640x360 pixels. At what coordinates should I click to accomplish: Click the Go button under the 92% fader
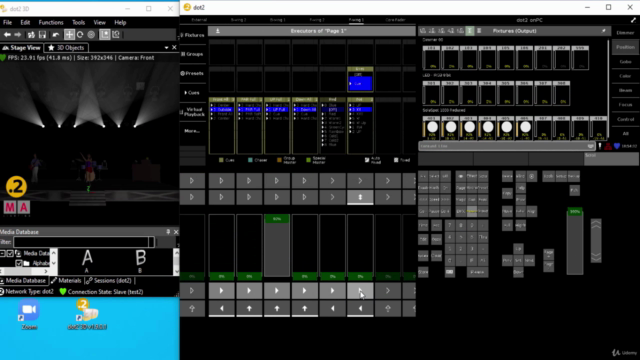[x=277, y=291]
